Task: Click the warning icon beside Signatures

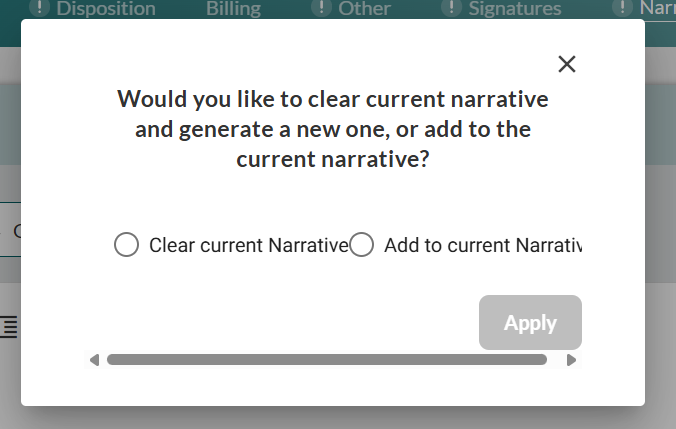Action: tap(452, 9)
